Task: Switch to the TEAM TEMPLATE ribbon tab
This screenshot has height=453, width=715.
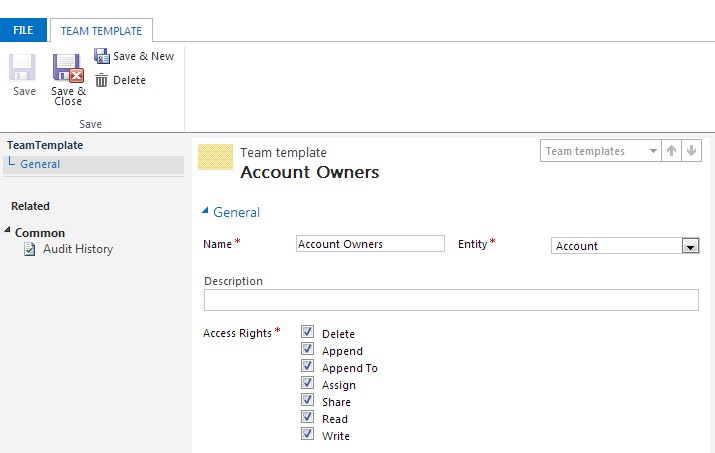Action: tap(101, 31)
